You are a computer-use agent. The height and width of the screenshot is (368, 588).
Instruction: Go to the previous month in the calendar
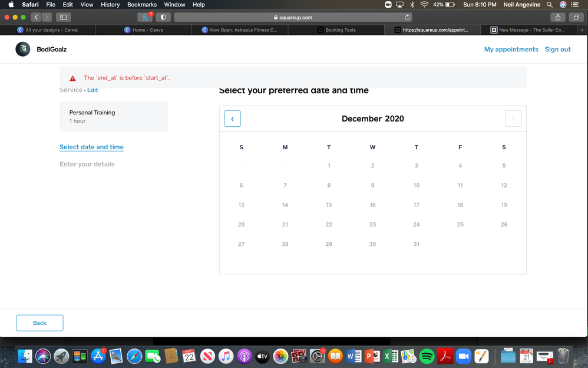click(x=232, y=118)
